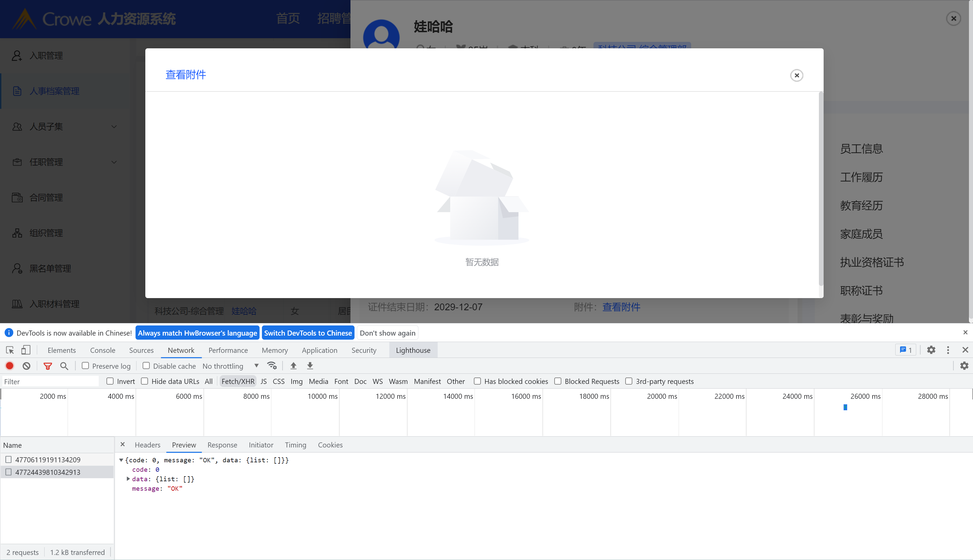Check the Hide data URLs checkbox
The image size is (973, 560).
[145, 381]
